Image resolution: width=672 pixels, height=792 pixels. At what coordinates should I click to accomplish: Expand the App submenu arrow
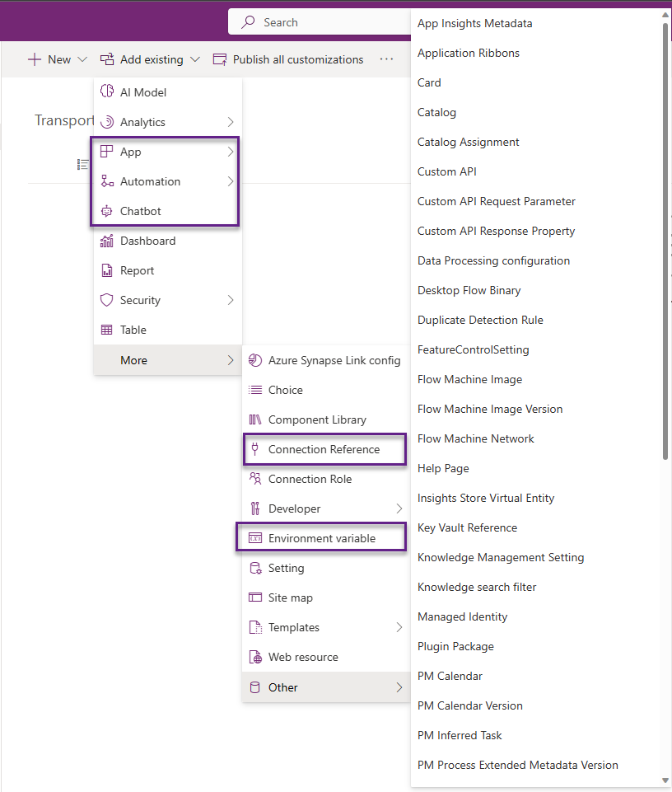pos(231,152)
